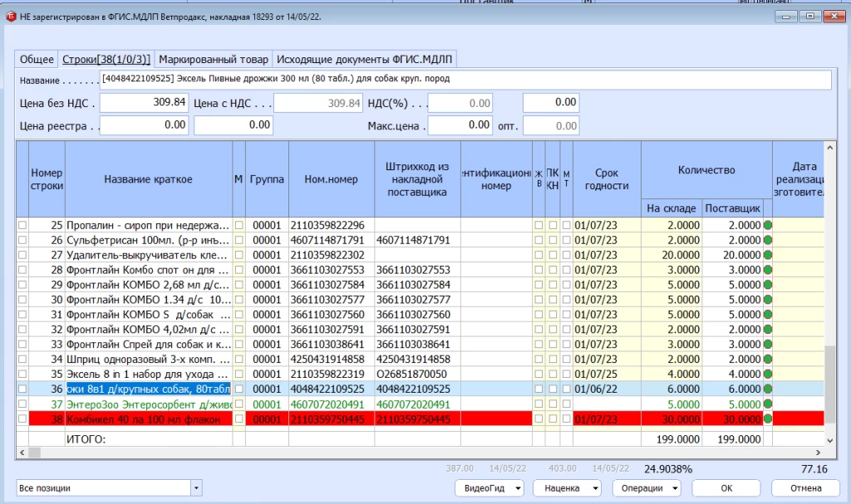Screen dimensions: 851x504
Task: Click the green status dot in row 37
Action: [x=767, y=404]
